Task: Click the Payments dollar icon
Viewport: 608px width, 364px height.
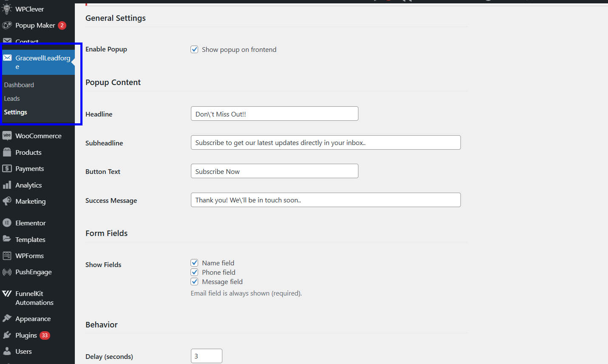Action: [7, 168]
